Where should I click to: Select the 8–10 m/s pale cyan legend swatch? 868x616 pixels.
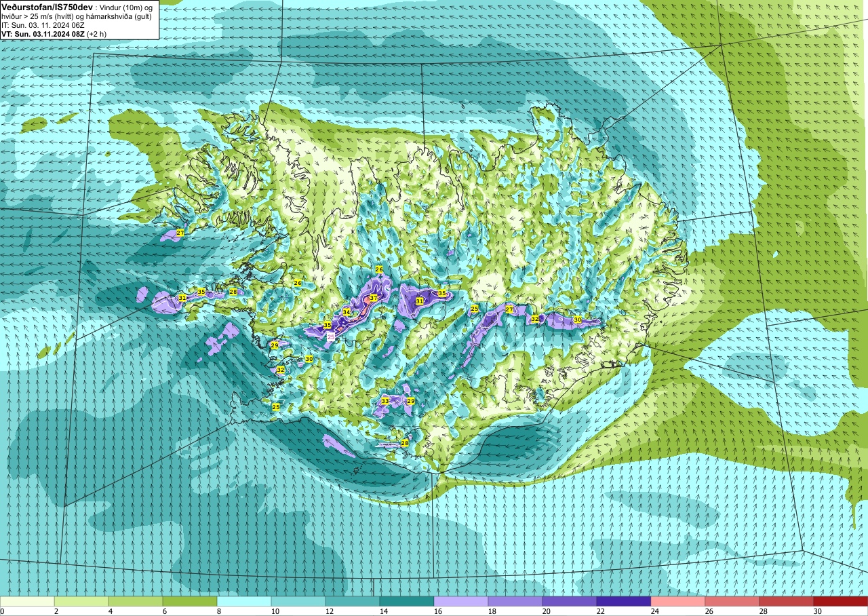click(244, 601)
